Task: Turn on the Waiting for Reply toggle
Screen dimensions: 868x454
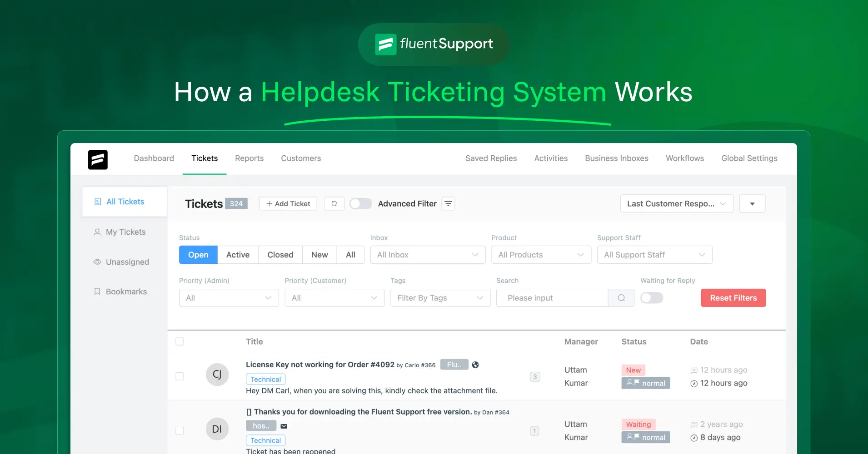Action: coord(651,298)
